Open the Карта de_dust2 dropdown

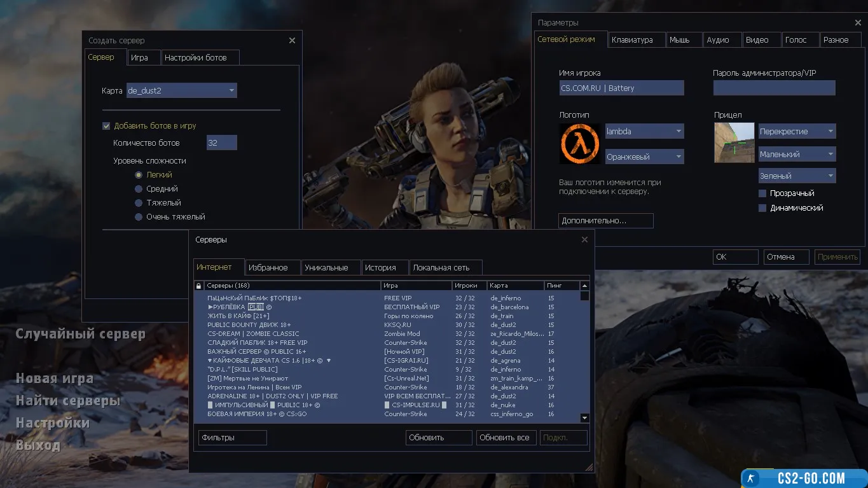pos(181,91)
